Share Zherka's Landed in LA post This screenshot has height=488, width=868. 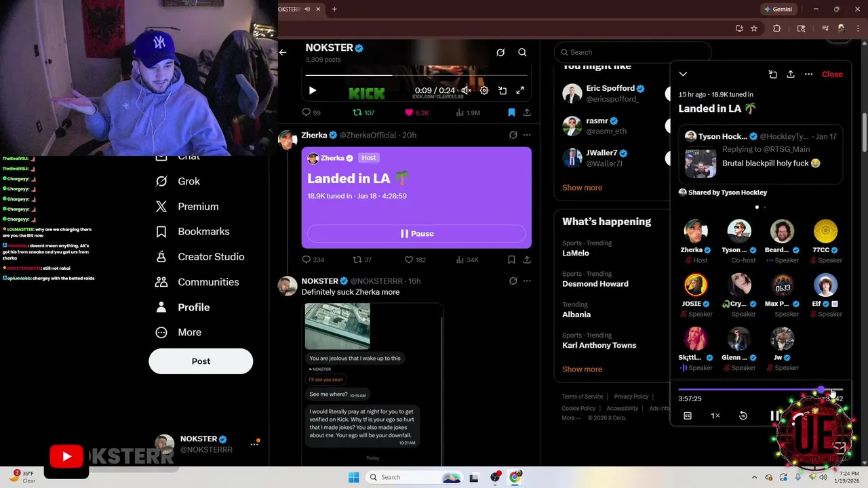[527, 260]
